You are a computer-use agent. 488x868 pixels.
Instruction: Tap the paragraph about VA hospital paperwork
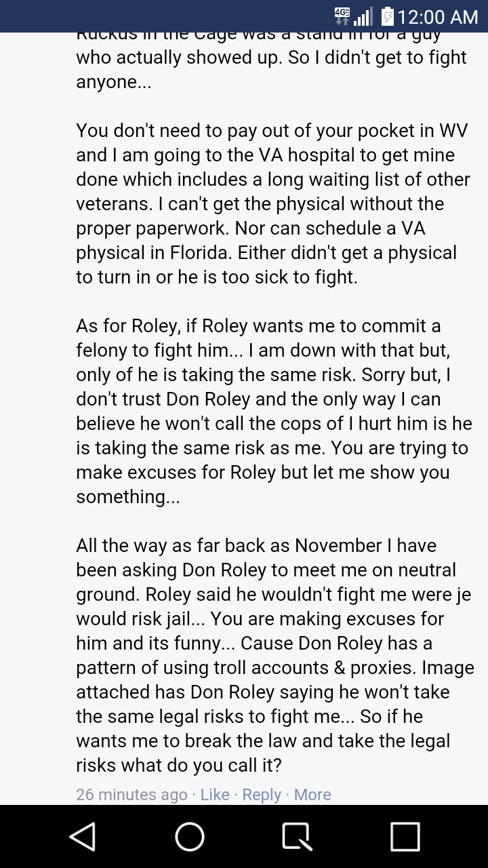pos(271,203)
